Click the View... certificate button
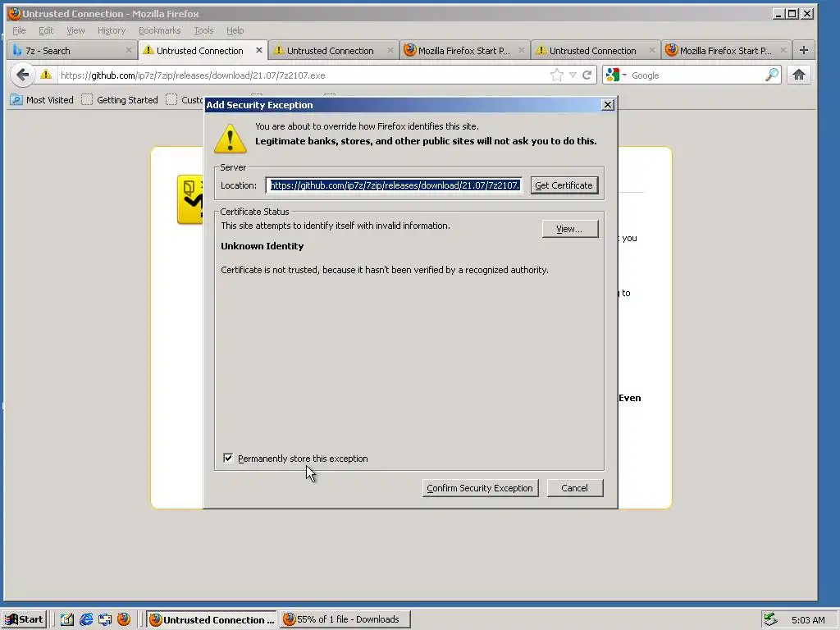The height and width of the screenshot is (630, 840). [x=569, y=229]
